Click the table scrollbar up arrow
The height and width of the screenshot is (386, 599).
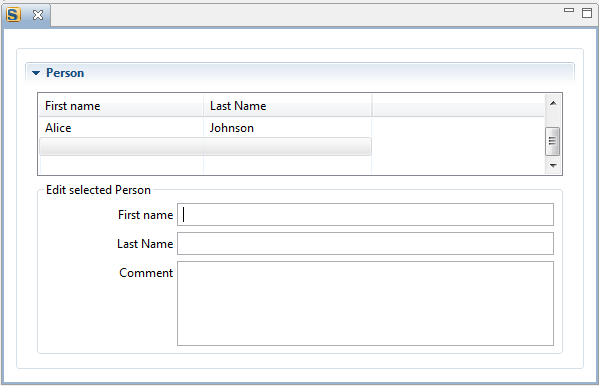pos(553,103)
